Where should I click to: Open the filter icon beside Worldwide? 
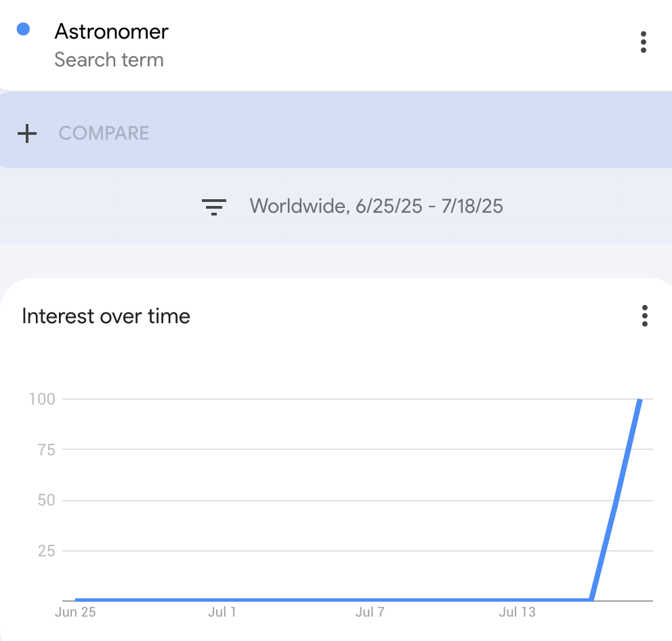coord(214,207)
